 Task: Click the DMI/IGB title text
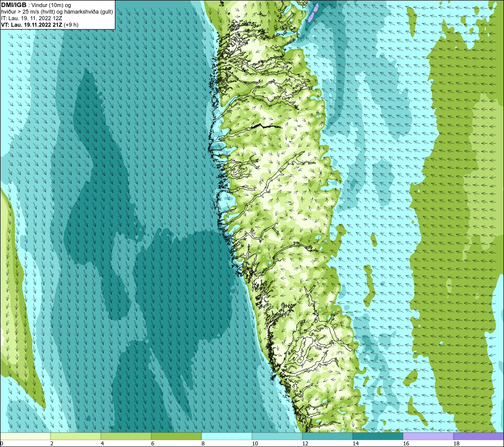coord(14,5)
